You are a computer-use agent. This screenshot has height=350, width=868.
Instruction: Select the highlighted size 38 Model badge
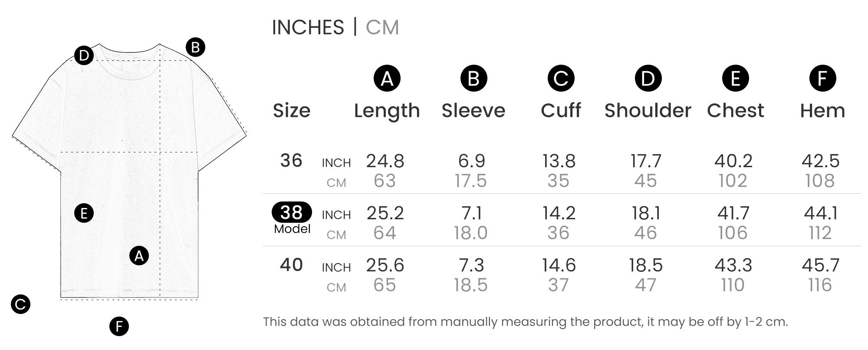coord(292,212)
